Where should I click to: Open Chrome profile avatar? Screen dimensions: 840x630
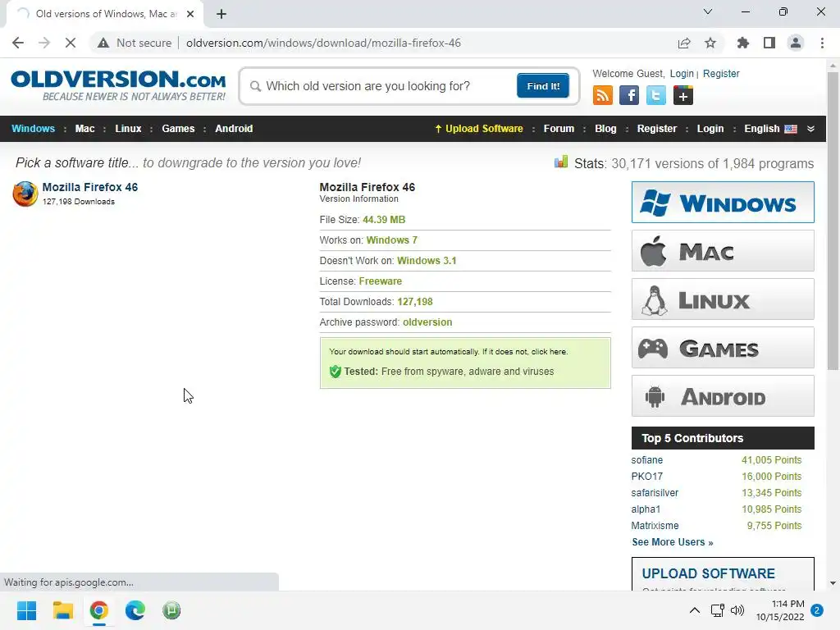796,43
